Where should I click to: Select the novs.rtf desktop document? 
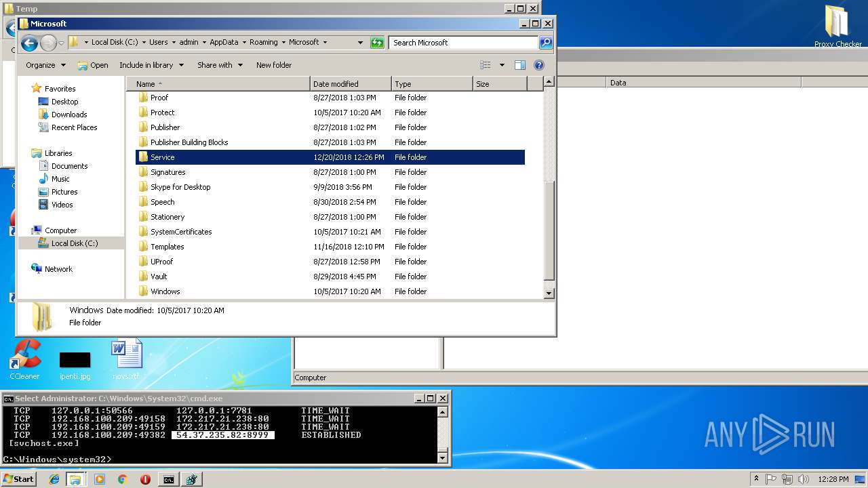126,359
